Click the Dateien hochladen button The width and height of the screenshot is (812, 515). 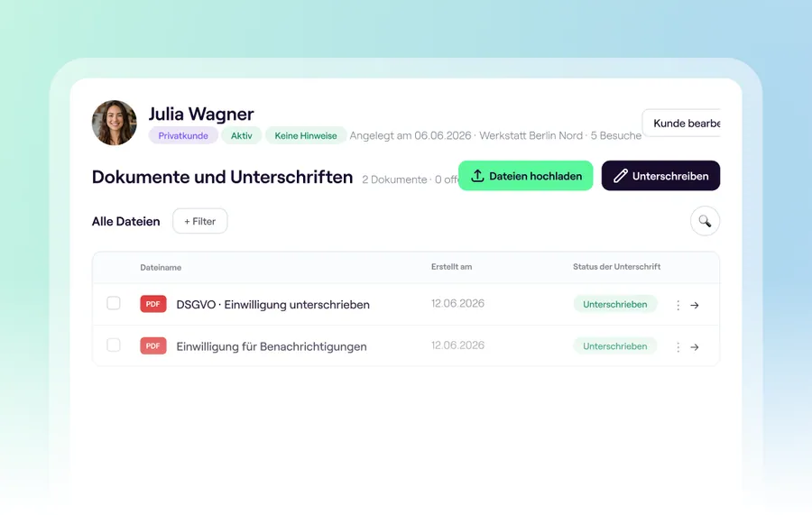tap(526, 176)
